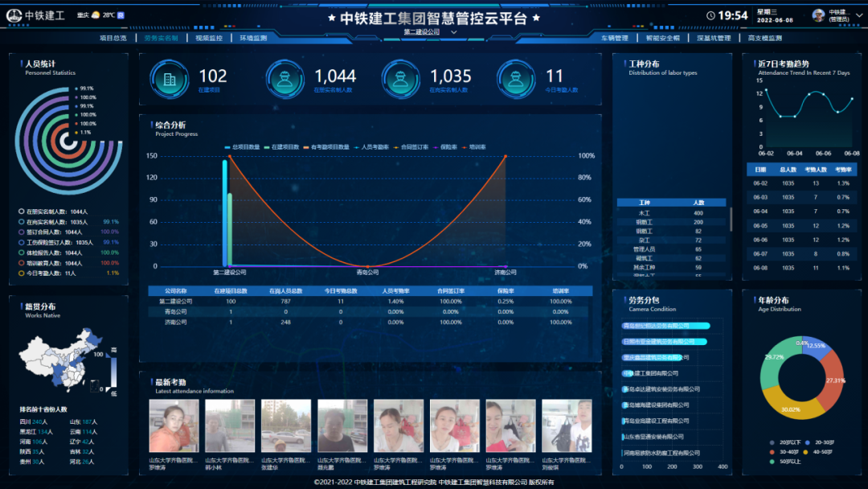Toggle the 20岁以下 age legend item

(x=785, y=442)
